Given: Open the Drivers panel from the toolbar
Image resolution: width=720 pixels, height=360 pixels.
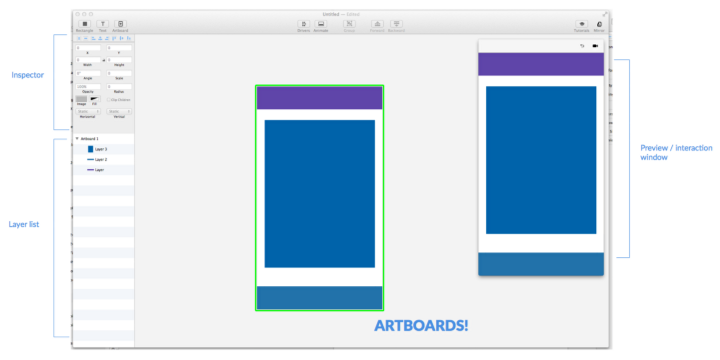Looking at the screenshot, I should 303,24.
